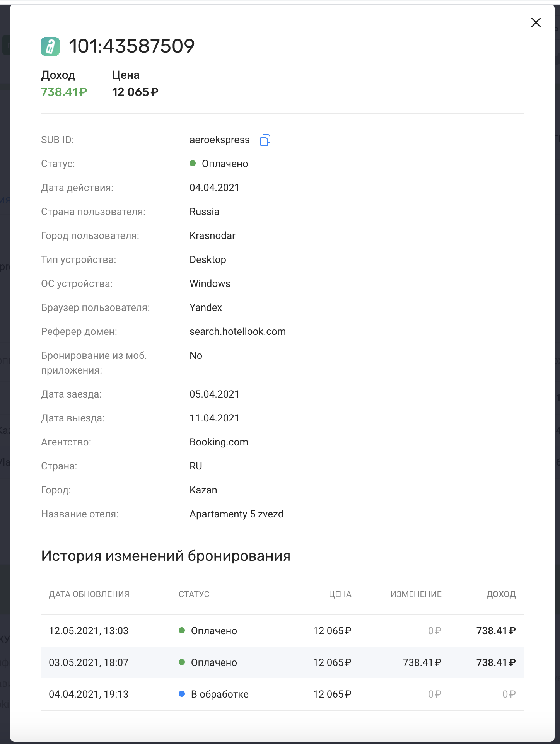560x744 pixels.
Task: Click the green 738.41₽ income value
Action: [64, 92]
